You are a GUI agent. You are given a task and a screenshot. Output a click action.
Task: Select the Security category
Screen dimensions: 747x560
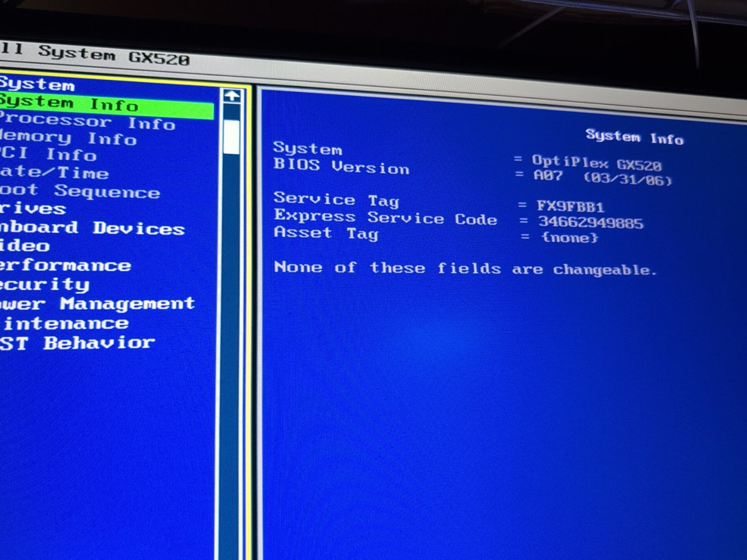click(44, 285)
